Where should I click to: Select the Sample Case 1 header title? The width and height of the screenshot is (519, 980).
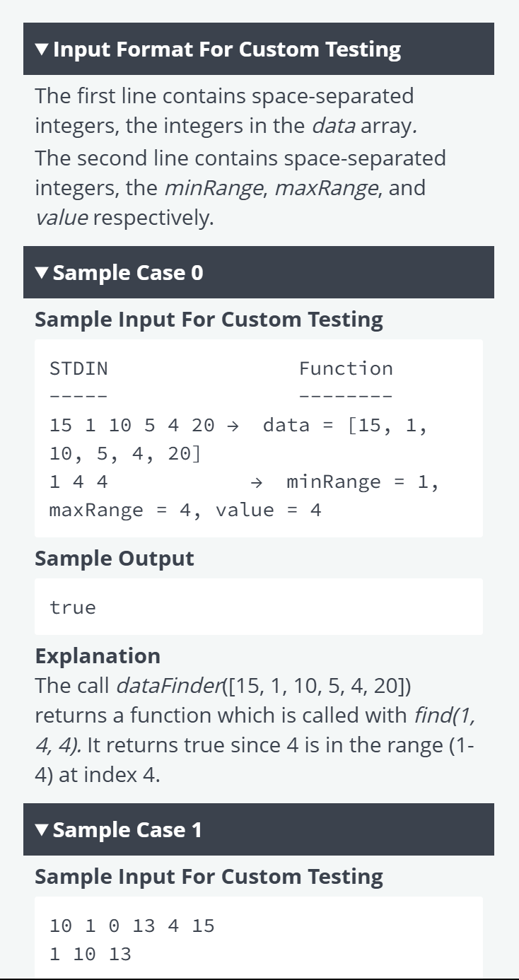(127, 829)
